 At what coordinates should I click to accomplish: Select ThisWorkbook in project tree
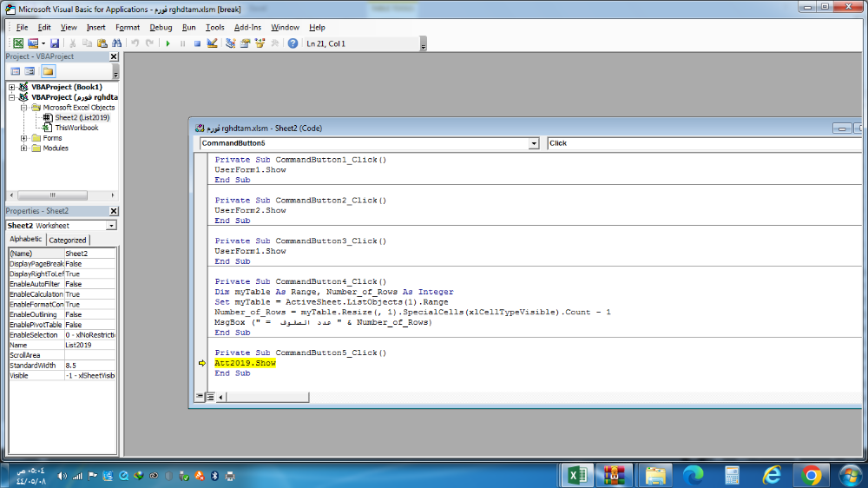point(76,128)
